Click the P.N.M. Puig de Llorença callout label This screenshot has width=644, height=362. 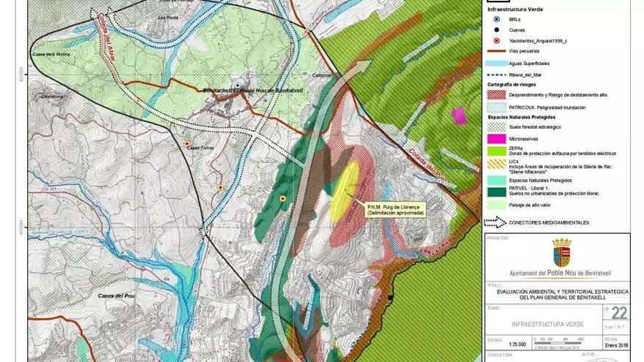tap(395, 209)
